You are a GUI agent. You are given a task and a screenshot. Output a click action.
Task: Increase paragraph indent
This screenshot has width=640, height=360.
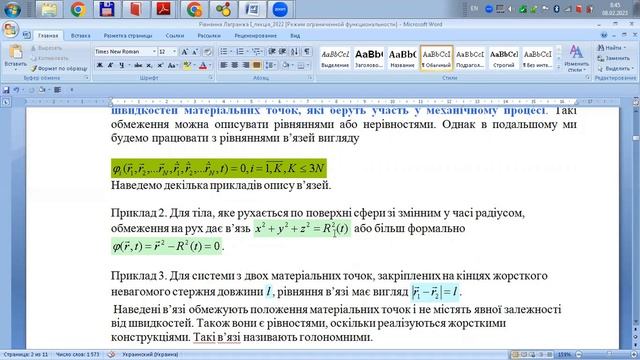[x=282, y=52]
